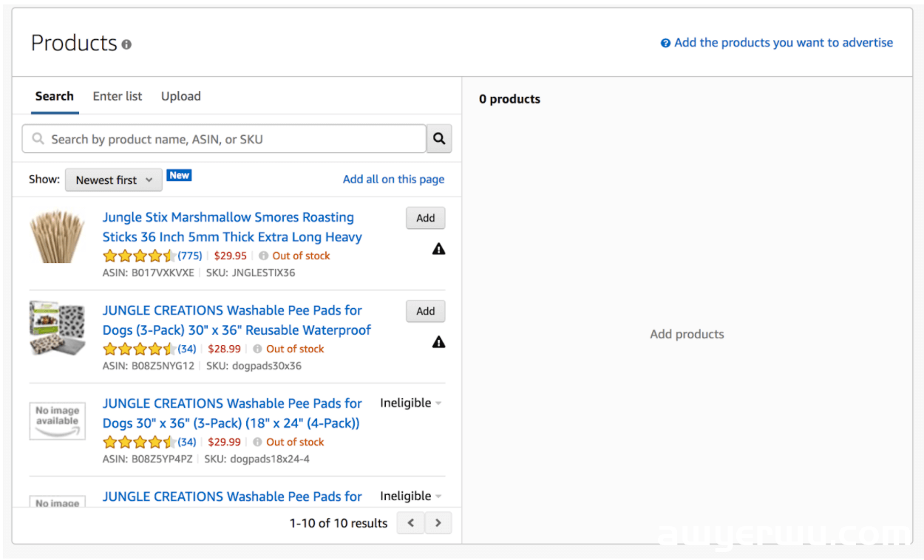Click the Pee Pads 3-Pack product thumbnail
924x560 pixels.
pyautogui.click(x=58, y=328)
